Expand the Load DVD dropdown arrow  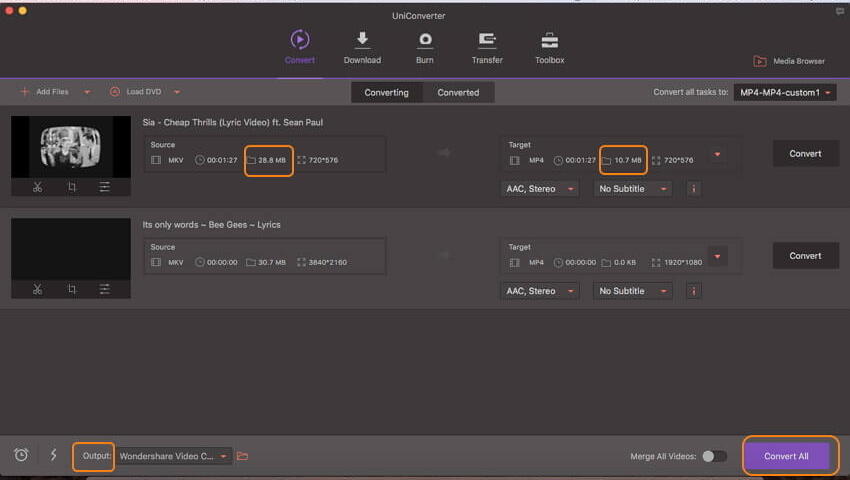(x=177, y=92)
